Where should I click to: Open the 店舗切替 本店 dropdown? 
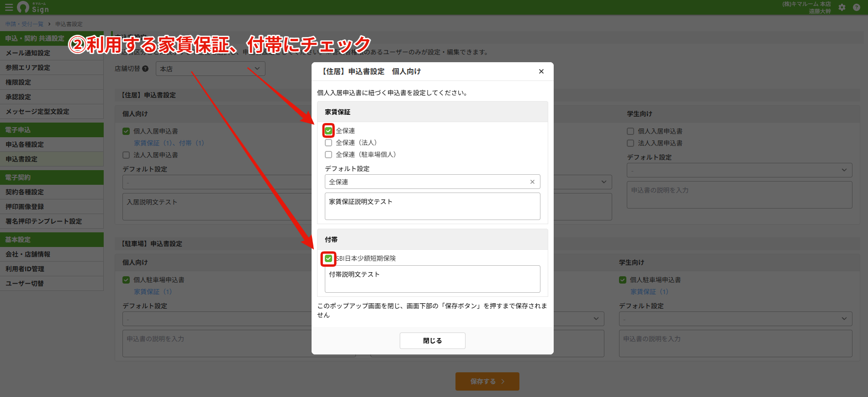pos(211,69)
